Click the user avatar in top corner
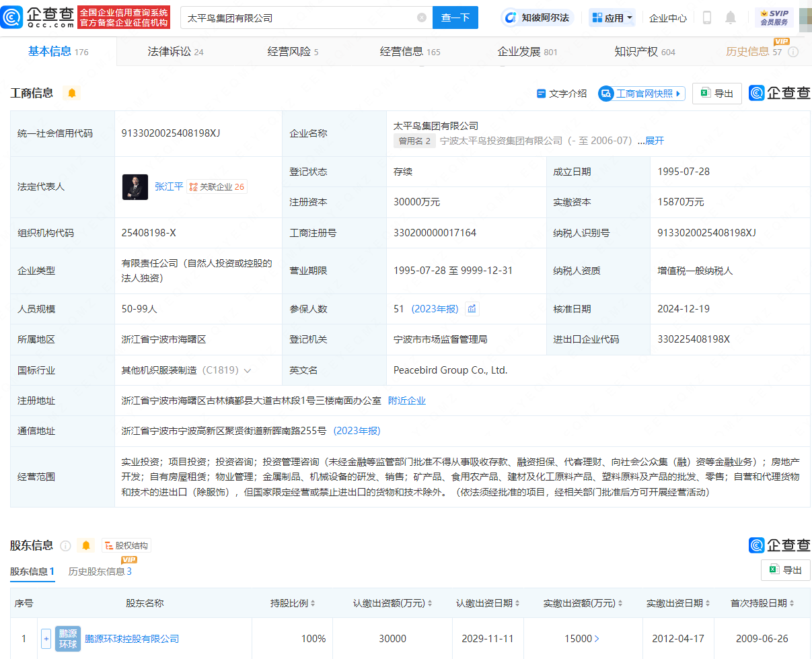 (x=805, y=18)
